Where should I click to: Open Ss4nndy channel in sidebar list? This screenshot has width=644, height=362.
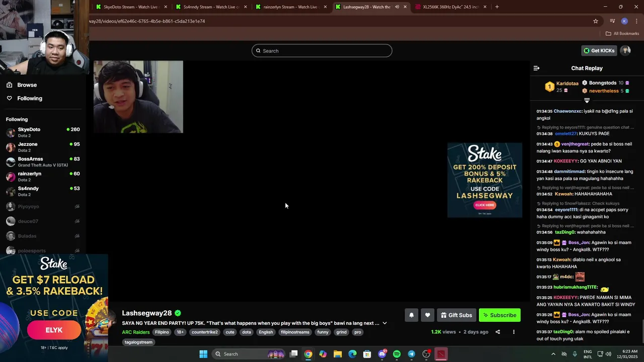pyautogui.click(x=43, y=191)
